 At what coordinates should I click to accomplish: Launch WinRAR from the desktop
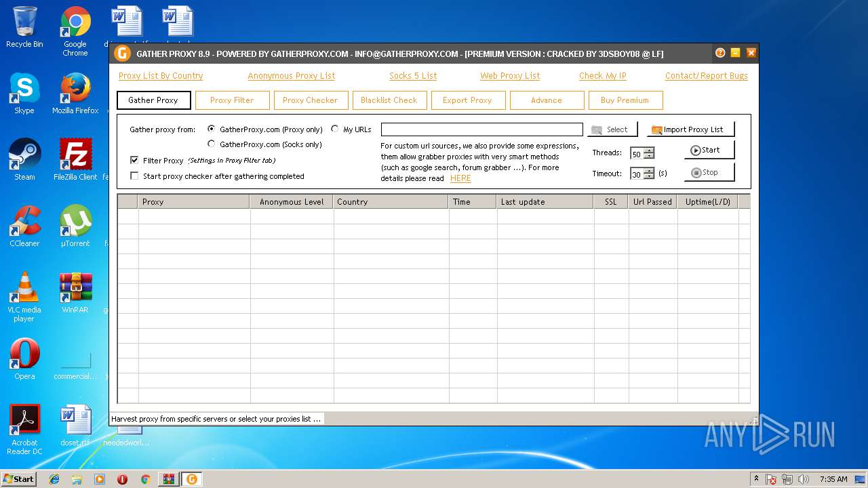75,293
